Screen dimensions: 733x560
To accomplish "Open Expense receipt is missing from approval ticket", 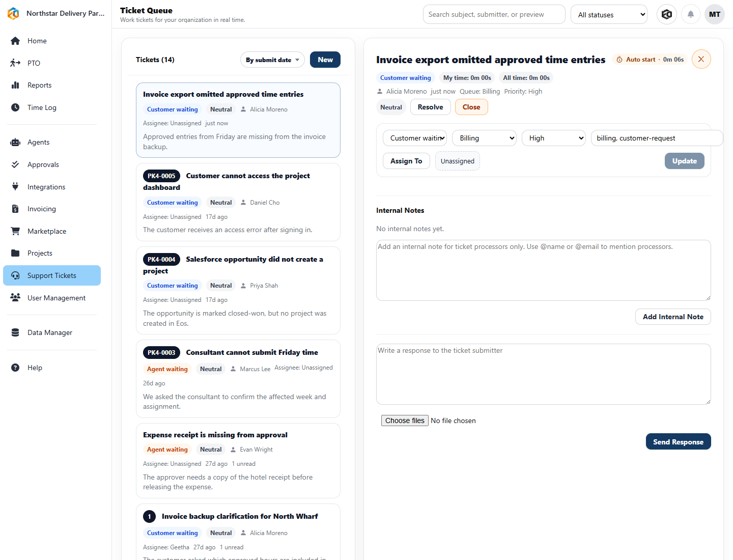I will click(238, 461).
